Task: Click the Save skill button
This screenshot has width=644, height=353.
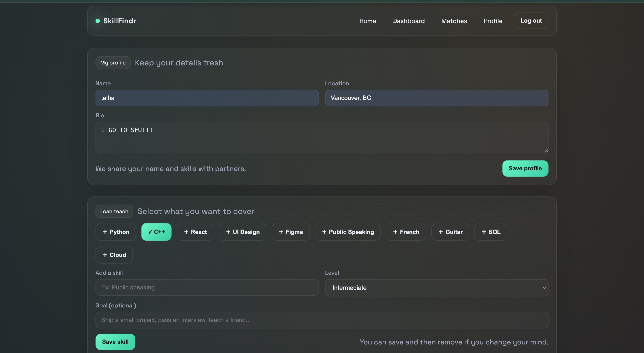Action: [x=115, y=342]
